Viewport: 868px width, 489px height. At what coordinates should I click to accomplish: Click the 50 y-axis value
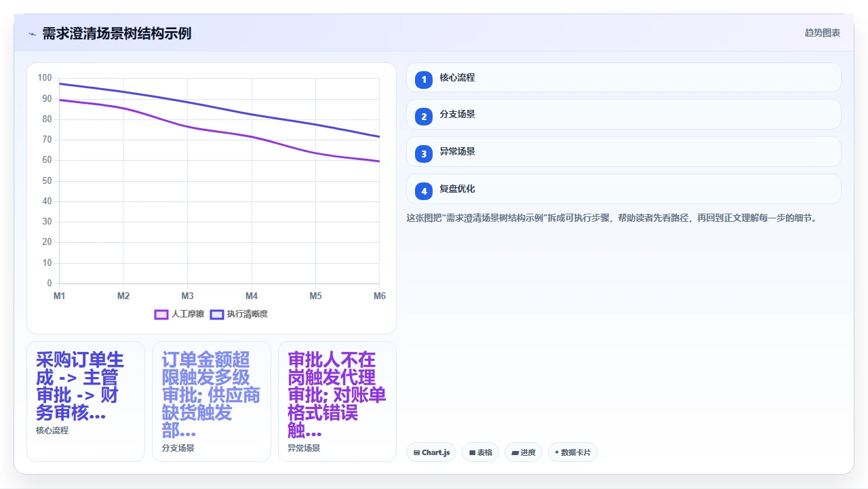click(47, 180)
